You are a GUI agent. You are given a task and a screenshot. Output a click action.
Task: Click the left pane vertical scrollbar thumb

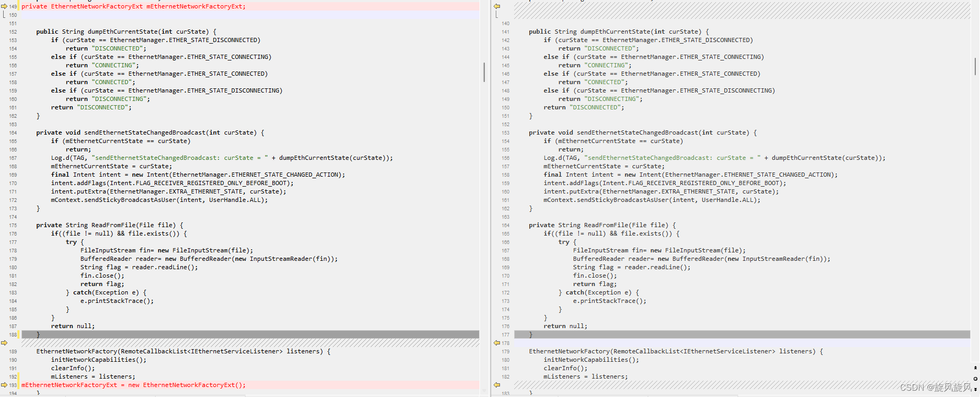(x=484, y=72)
